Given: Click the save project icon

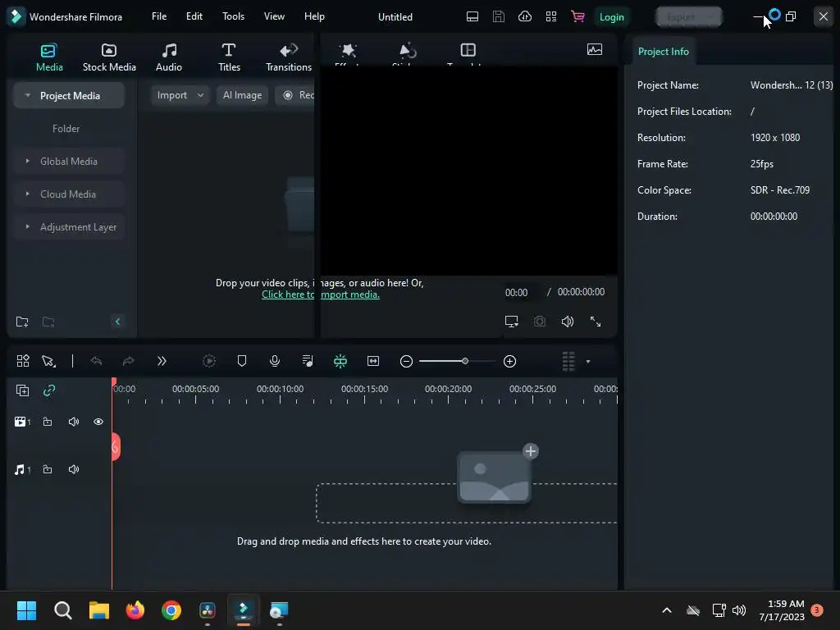Looking at the screenshot, I should 498,16.
